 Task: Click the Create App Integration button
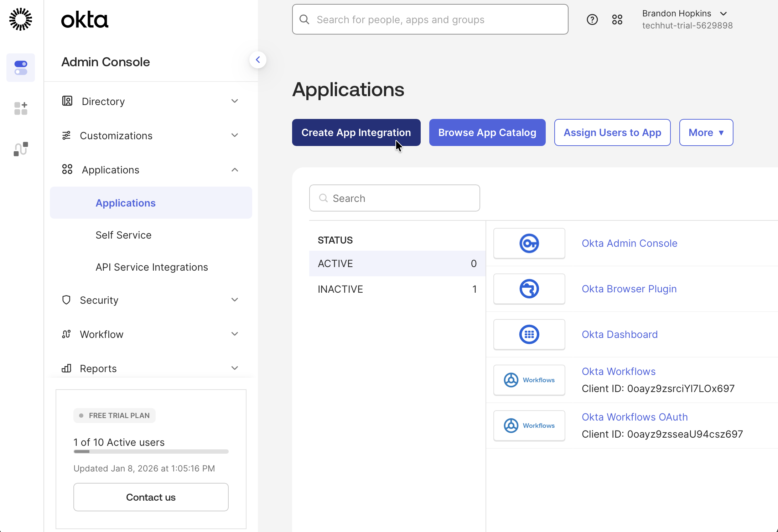click(x=356, y=132)
